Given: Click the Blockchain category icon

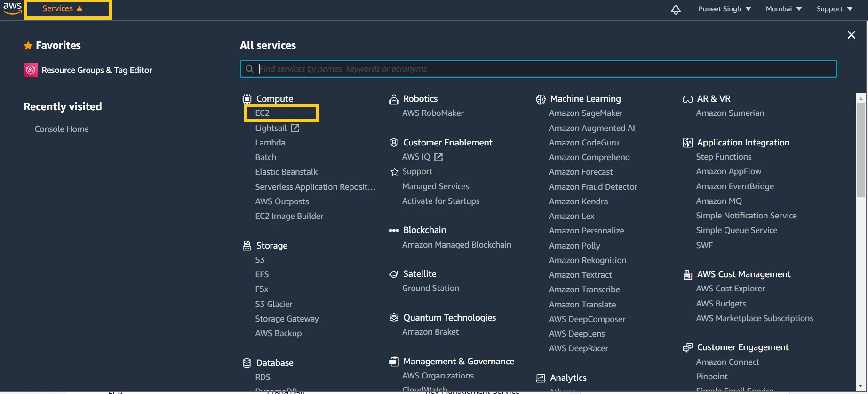Looking at the screenshot, I should (394, 231).
